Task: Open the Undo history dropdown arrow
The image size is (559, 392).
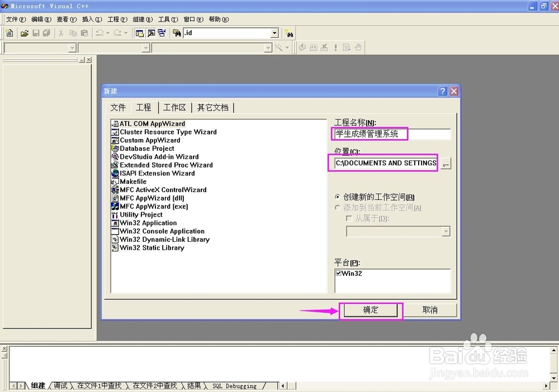Action: pyautogui.click(x=108, y=33)
